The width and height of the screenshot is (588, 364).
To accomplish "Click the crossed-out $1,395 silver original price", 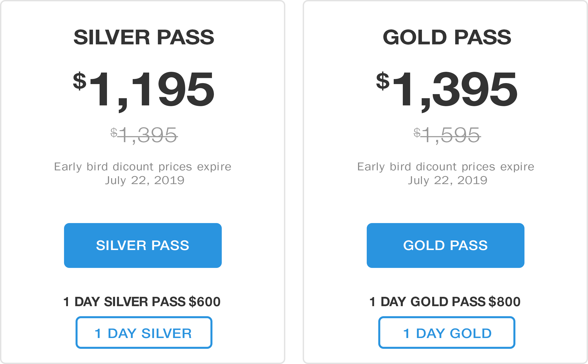I will pos(144,135).
